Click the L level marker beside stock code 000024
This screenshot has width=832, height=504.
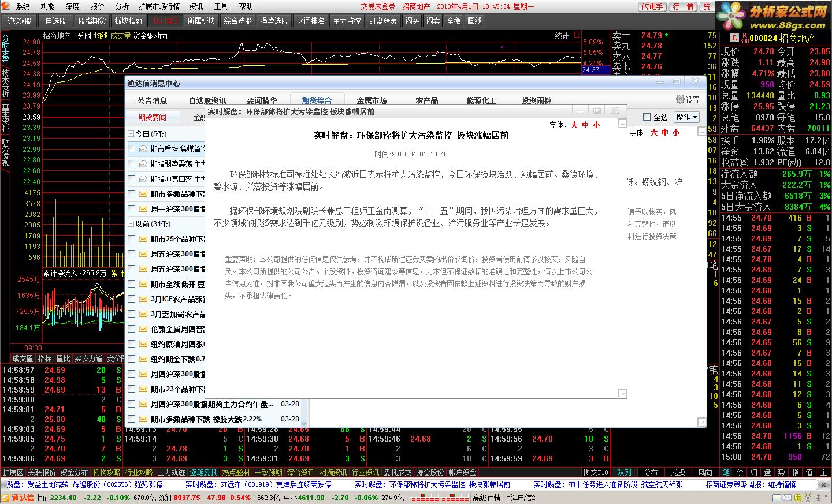pyautogui.click(x=734, y=38)
